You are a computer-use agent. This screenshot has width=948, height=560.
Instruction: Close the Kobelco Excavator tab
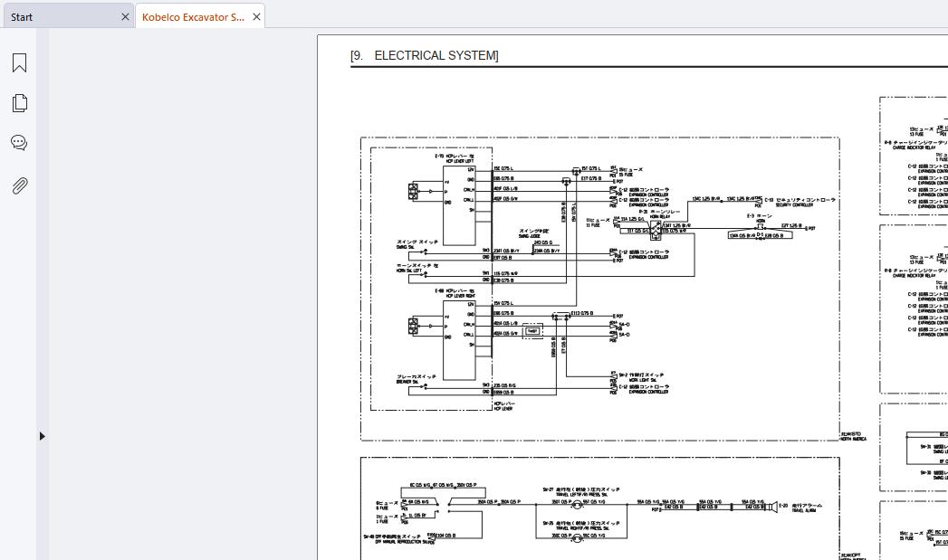pyautogui.click(x=256, y=17)
